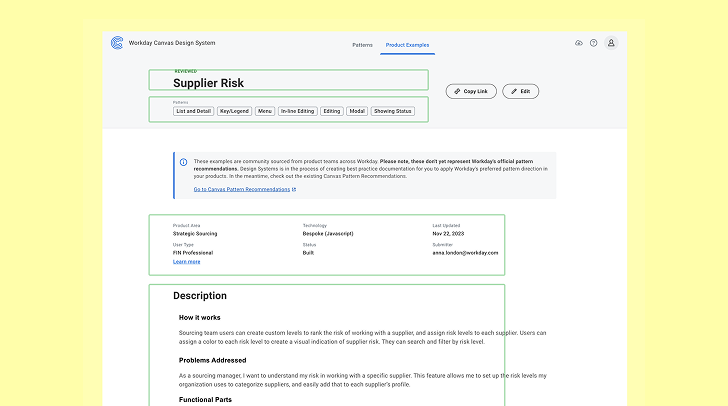This screenshot has height=406, width=728.
Task: Open the user profile avatar icon
Action: point(611,43)
